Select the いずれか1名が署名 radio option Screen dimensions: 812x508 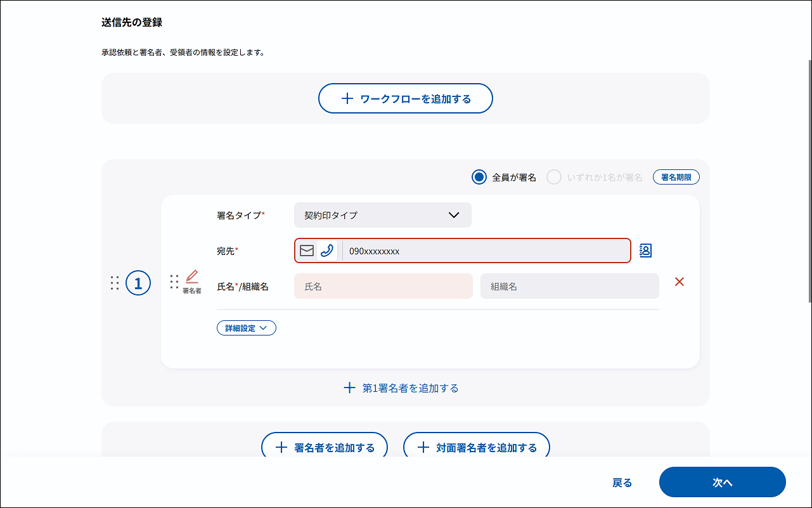coord(554,178)
